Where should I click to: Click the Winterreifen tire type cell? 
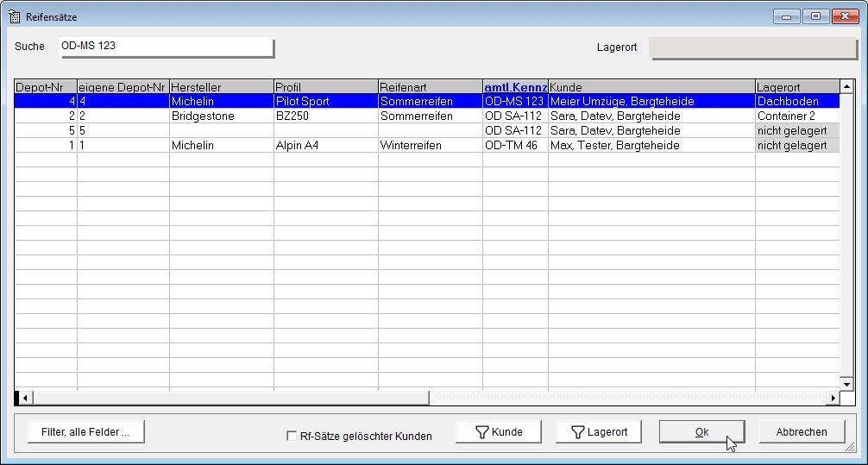point(431,145)
